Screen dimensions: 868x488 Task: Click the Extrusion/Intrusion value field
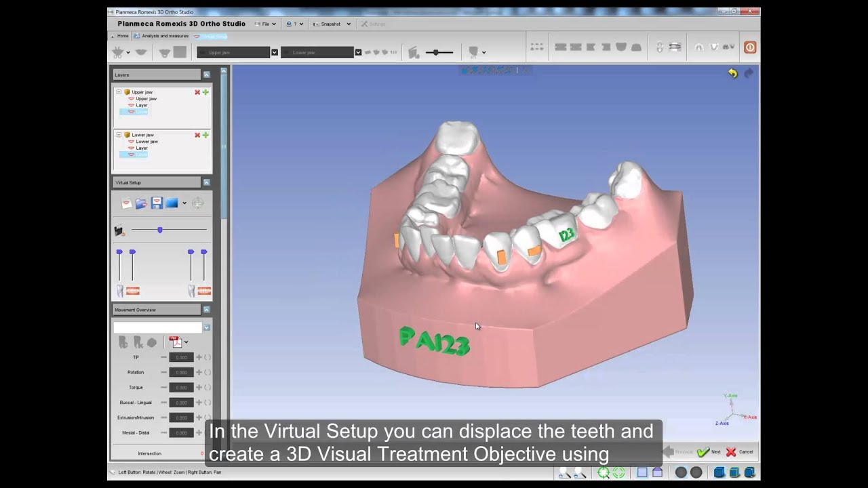point(181,418)
